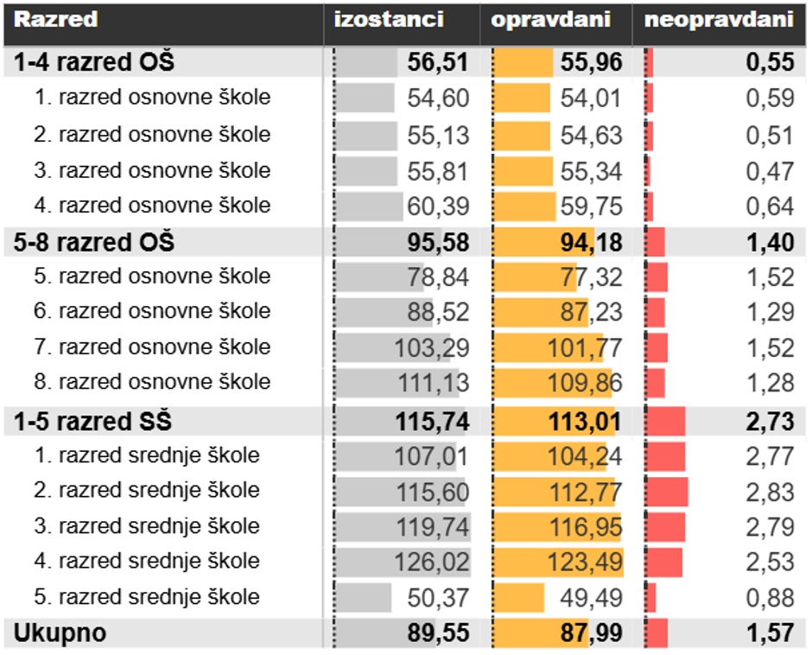Click the neopravdani value 2,83
Image resolution: width=812 pixels, height=655 pixels.
pos(770,492)
